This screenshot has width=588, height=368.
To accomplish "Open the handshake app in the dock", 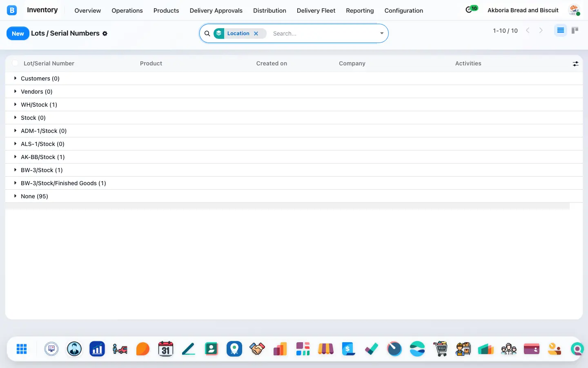I will click(257, 349).
